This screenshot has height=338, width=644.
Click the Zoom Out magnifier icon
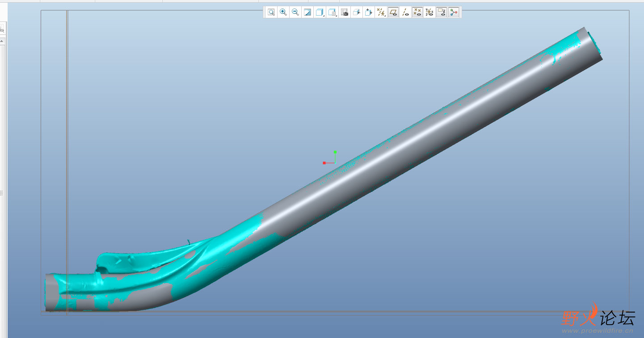click(x=295, y=13)
